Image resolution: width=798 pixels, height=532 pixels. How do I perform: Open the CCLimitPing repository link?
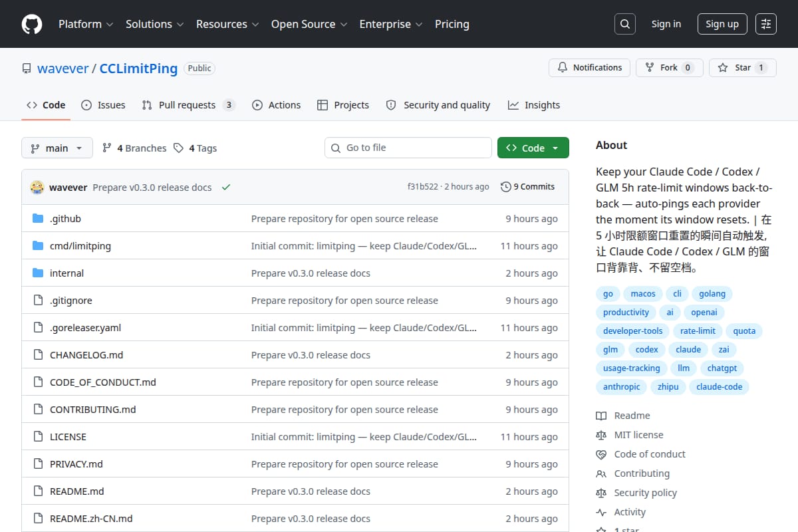click(x=138, y=68)
